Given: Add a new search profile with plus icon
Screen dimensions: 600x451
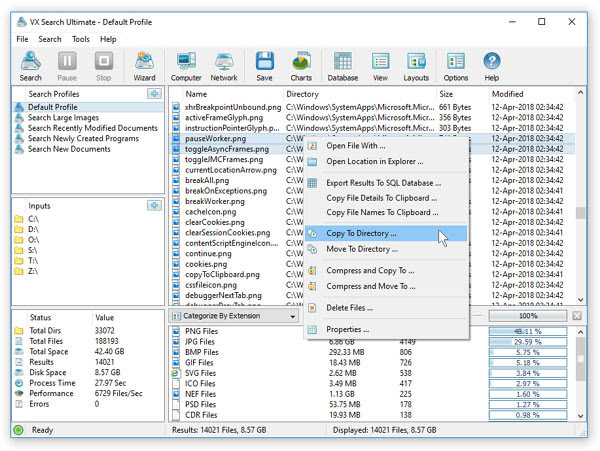Looking at the screenshot, I should pos(155,94).
